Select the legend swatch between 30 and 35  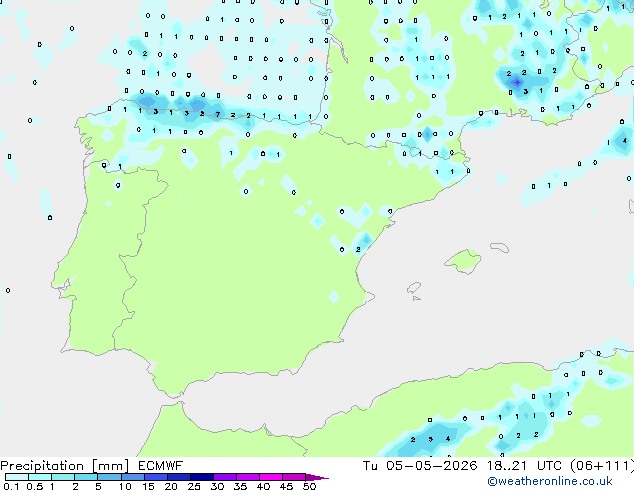[x=225, y=477]
